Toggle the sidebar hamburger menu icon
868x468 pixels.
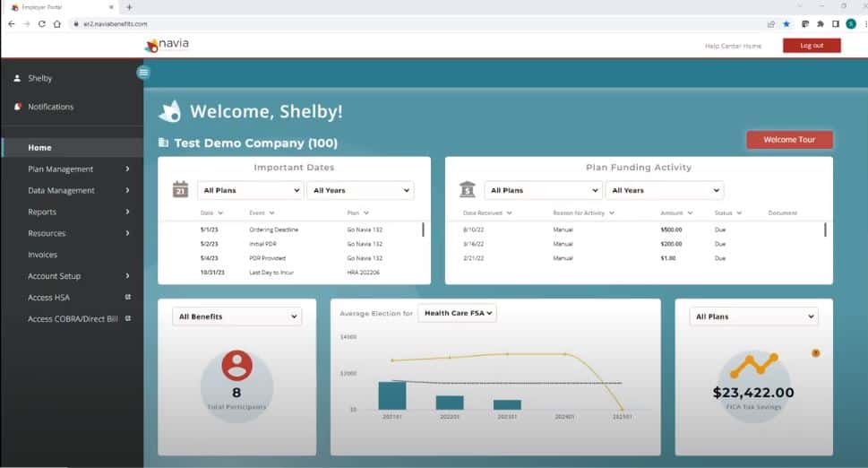[143, 72]
